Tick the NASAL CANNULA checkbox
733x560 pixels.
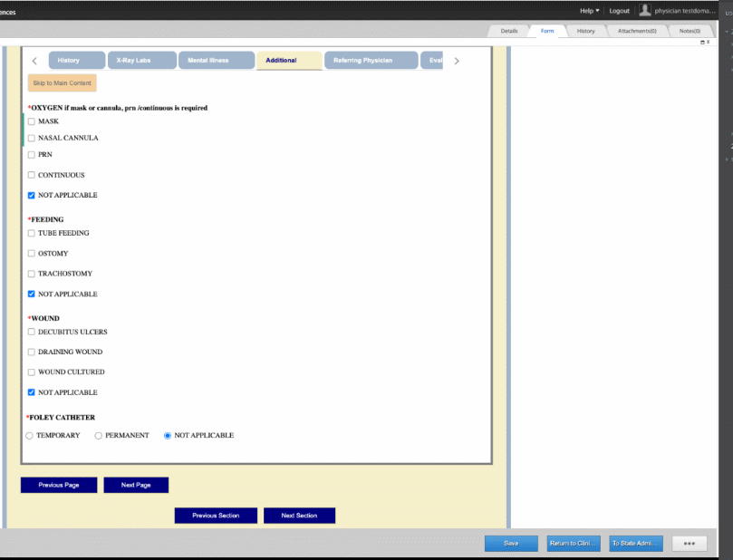click(x=32, y=139)
